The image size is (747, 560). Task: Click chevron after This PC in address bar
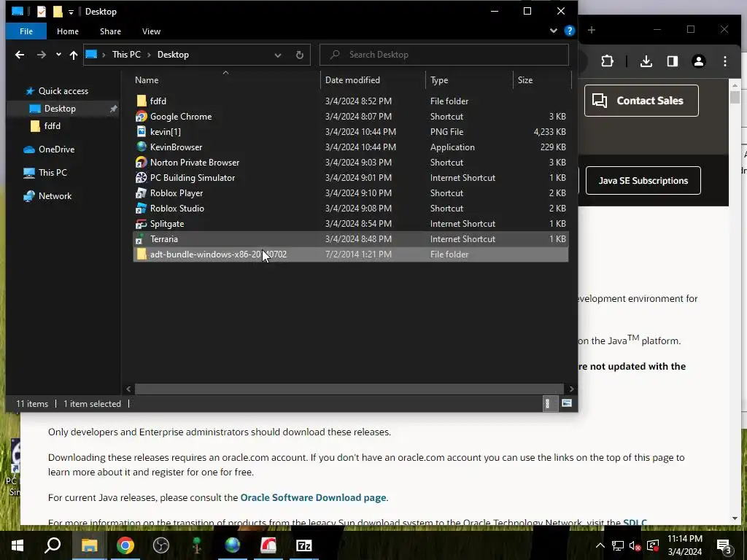pos(149,55)
